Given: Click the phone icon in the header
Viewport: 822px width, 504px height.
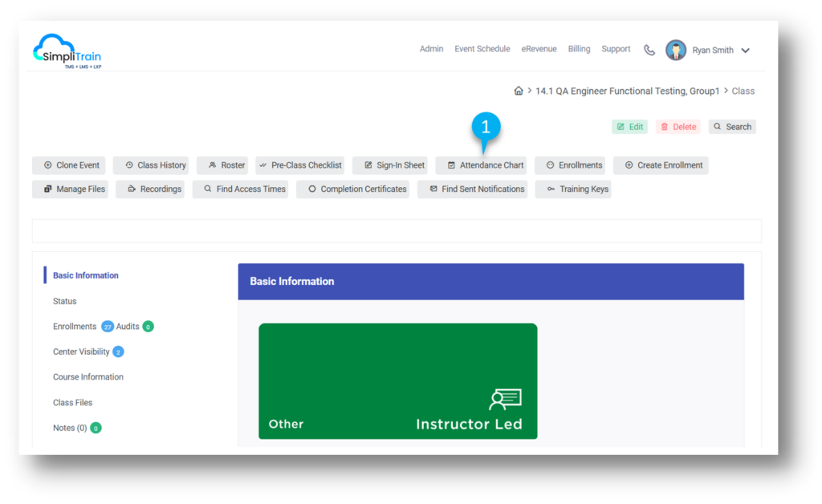Looking at the screenshot, I should 649,49.
